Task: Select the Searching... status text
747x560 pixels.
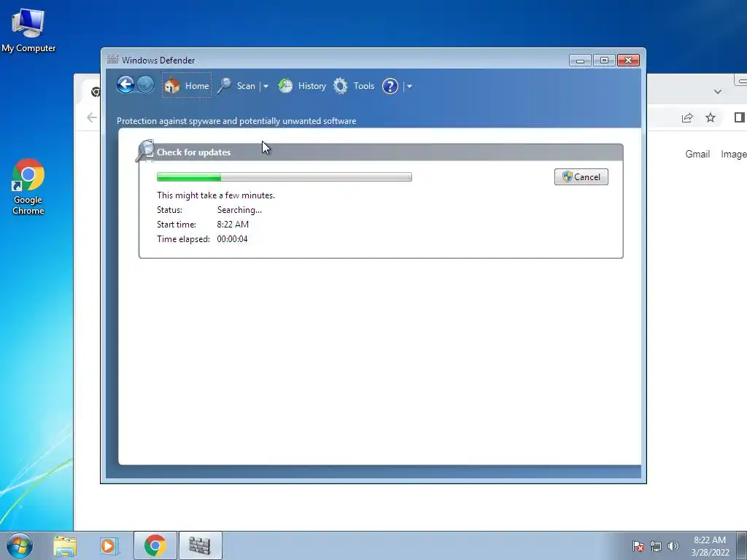Action: pyautogui.click(x=239, y=210)
